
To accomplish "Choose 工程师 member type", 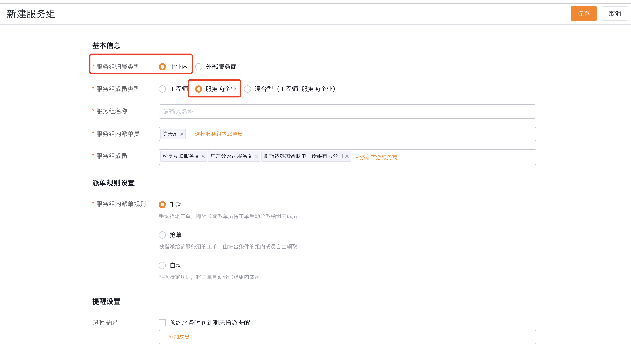I will pos(162,89).
